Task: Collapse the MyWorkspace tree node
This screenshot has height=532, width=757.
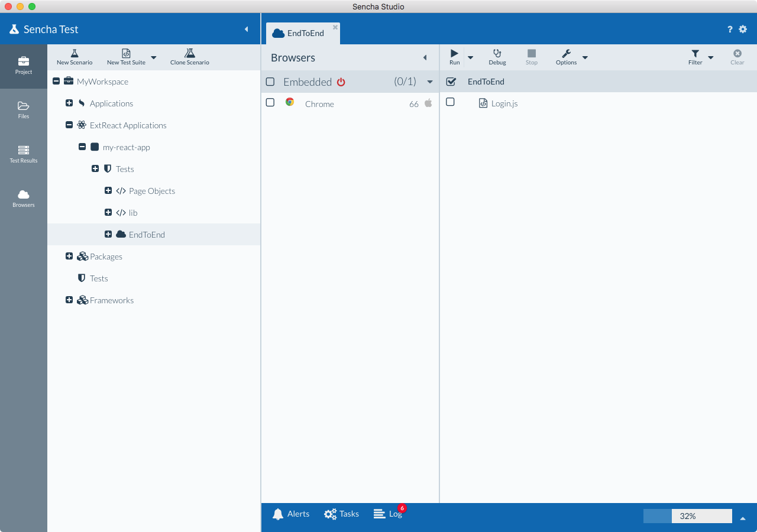Action: [x=56, y=81]
